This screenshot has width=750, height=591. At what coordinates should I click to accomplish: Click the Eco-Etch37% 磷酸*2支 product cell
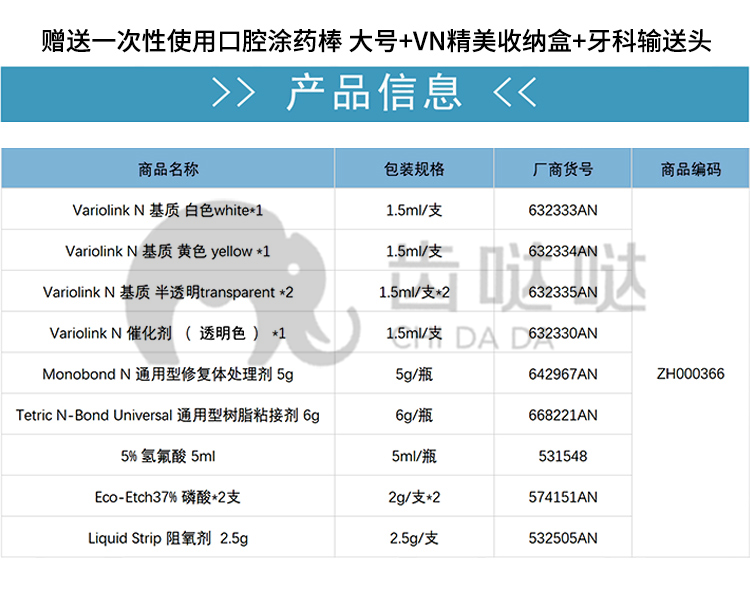pyautogui.click(x=168, y=497)
